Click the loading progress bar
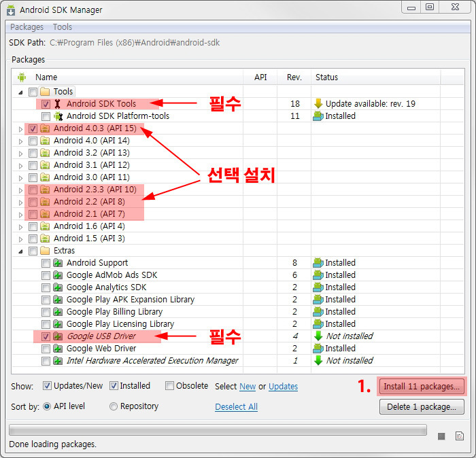Image resolution: width=476 pixels, height=458 pixels. (x=218, y=429)
